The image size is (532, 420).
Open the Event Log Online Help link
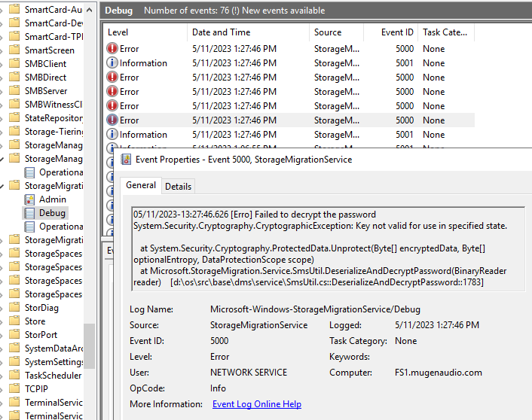[257, 404]
